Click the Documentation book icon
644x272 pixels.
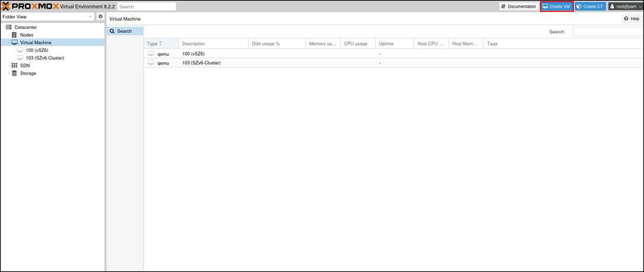click(x=503, y=7)
